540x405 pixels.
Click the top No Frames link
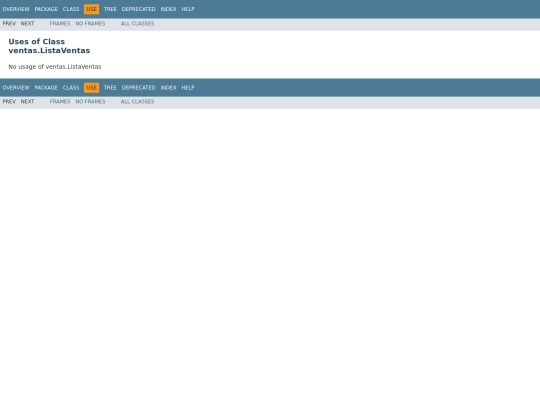pos(90,24)
